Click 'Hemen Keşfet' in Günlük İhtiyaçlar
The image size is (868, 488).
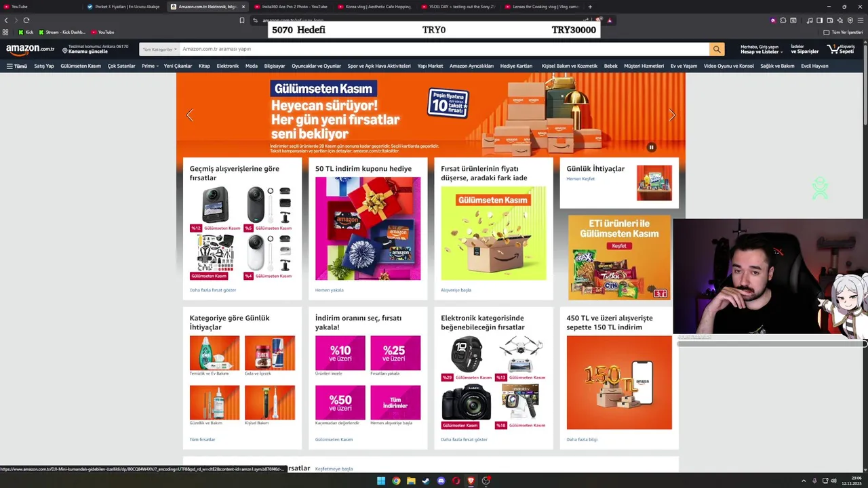pyautogui.click(x=580, y=179)
